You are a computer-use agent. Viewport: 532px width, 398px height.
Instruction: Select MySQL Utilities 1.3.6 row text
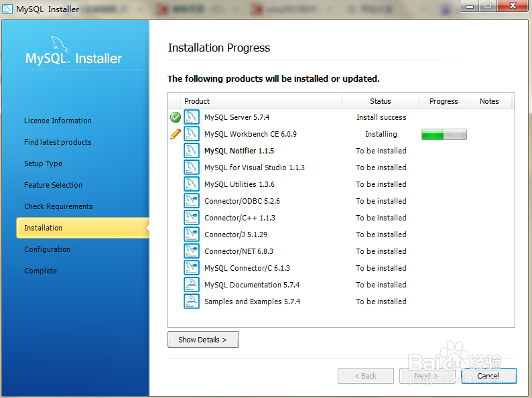point(240,184)
